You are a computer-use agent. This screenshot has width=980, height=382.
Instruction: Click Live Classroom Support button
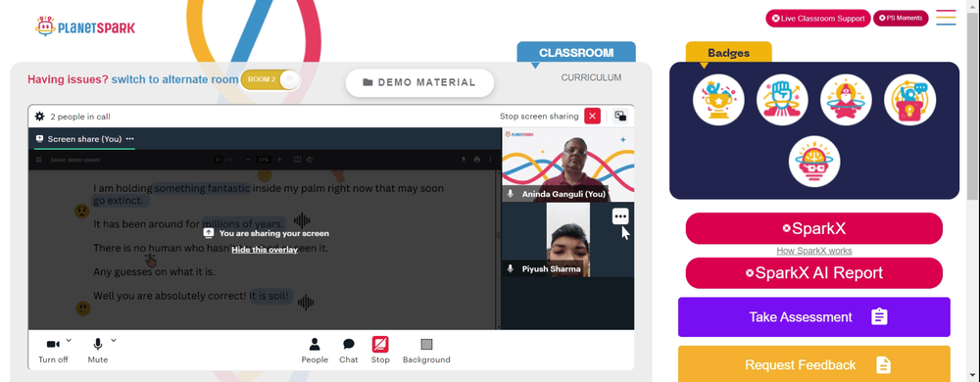[x=818, y=18]
